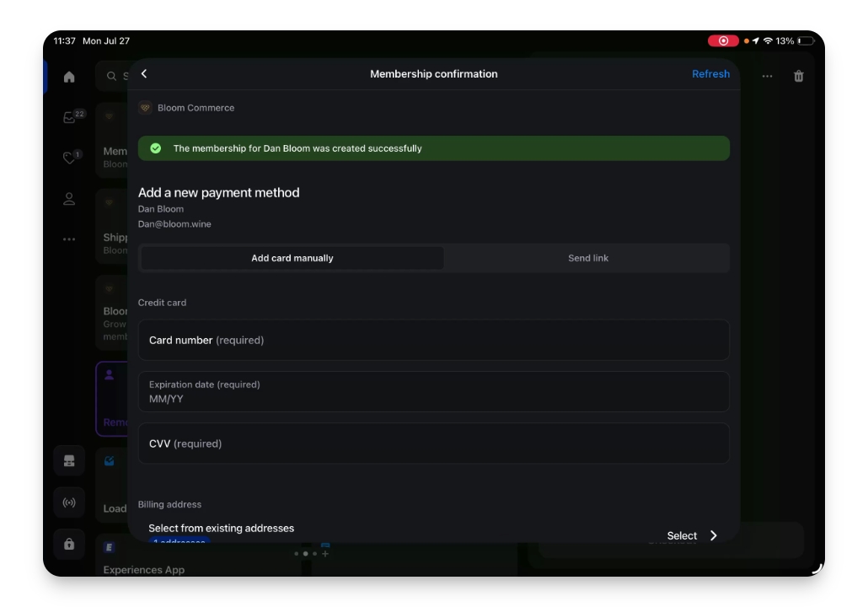Focus the CVV field
The height and width of the screenshot is (607, 868).
[433, 443]
